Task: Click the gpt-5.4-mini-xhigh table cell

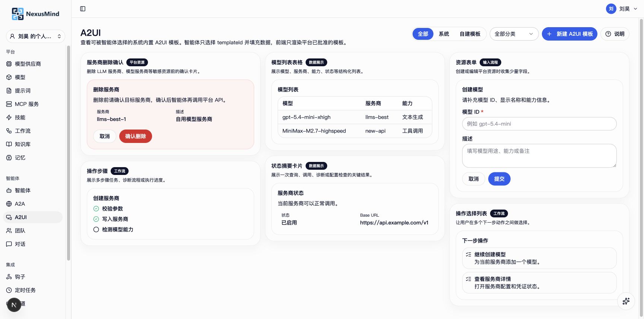Action: click(306, 117)
